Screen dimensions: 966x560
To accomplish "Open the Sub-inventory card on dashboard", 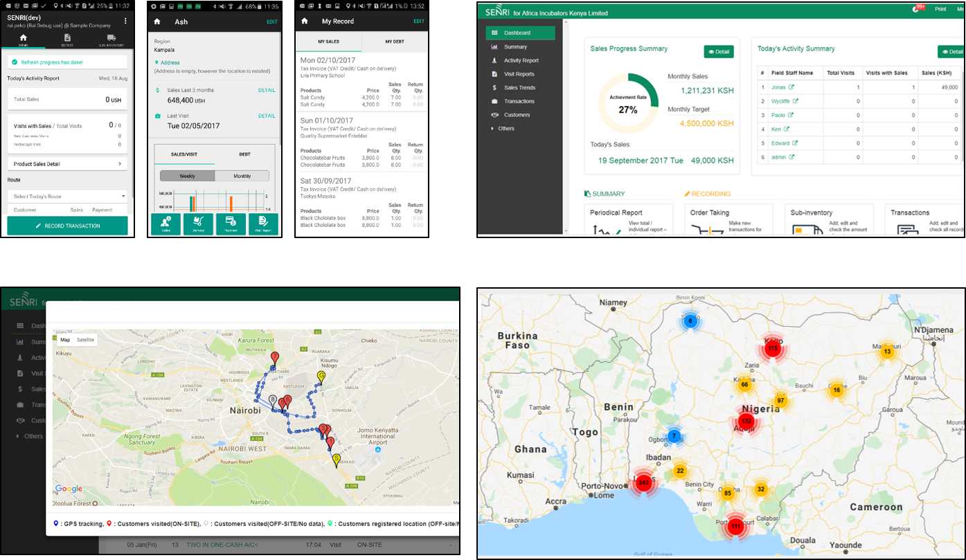I will pos(829,219).
